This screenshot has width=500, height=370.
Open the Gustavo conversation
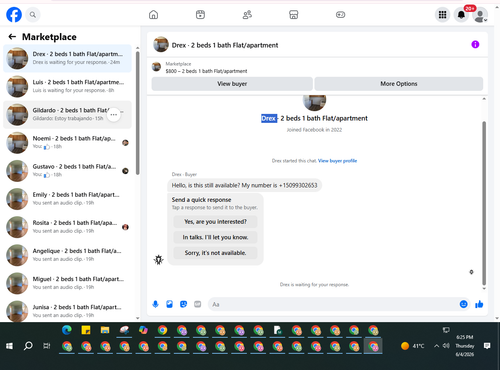(67, 171)
